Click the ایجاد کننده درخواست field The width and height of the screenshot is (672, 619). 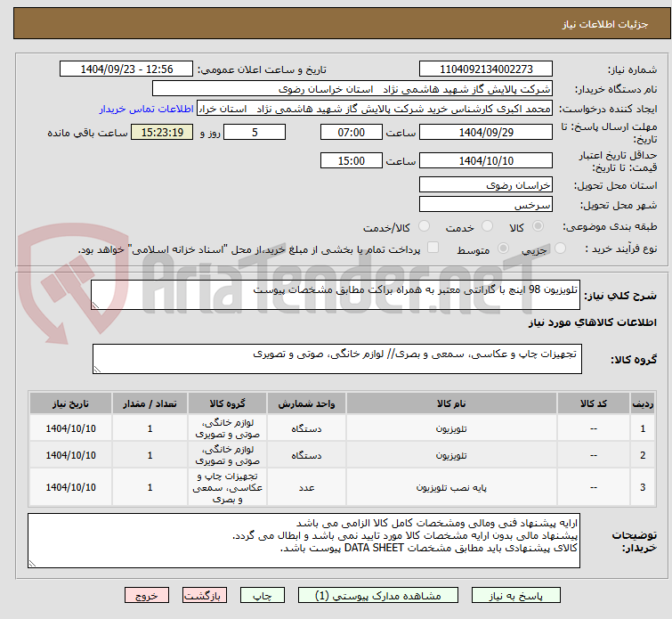(375, 109)
